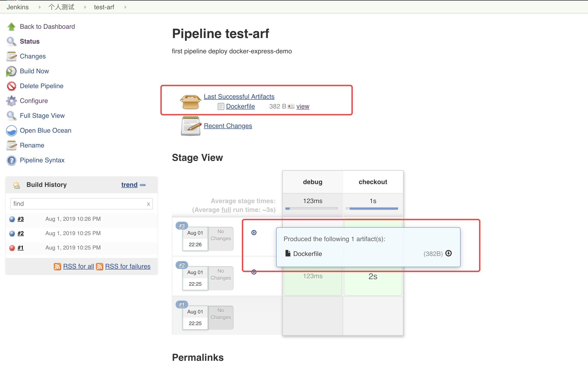Click the Build Now clock icon

11,71
